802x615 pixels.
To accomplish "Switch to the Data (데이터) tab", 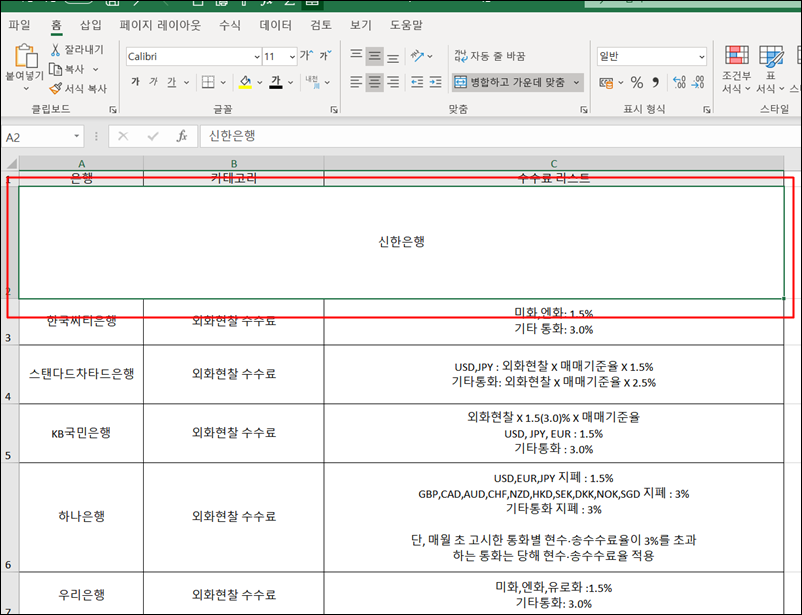I will tap(276, 25).
